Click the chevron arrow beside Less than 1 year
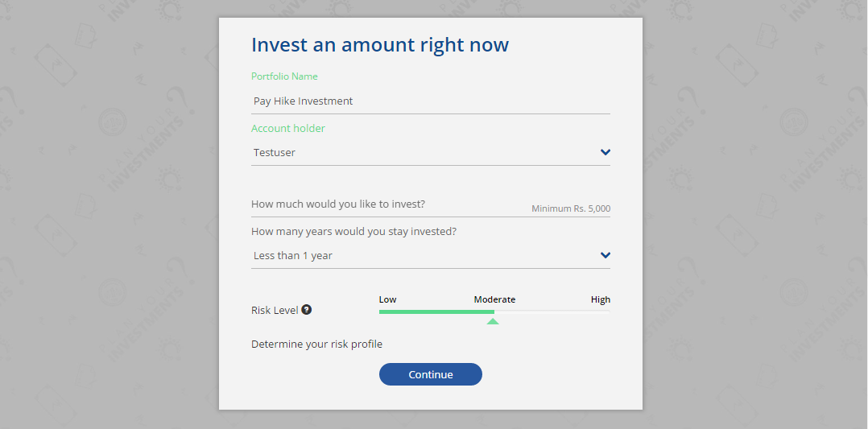Screen dimensions: 868x429 click(606, 256)
